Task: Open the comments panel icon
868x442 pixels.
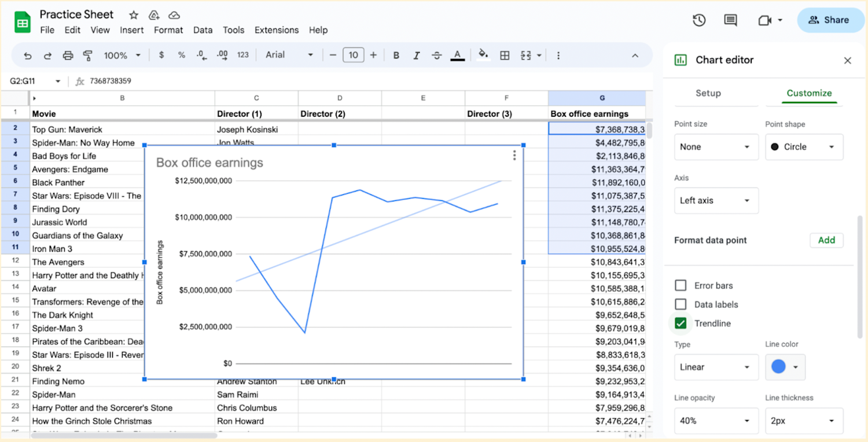Action: tap(730, 20)
